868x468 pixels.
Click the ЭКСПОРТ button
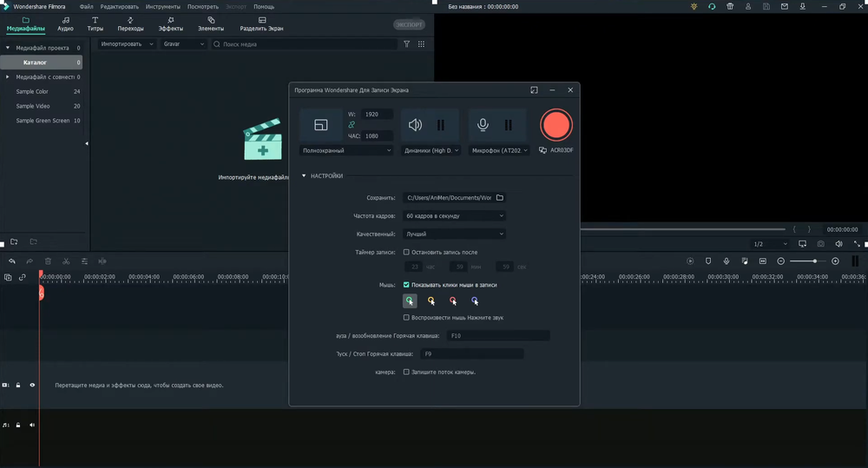pyautogui.click(x=409, y=24)
